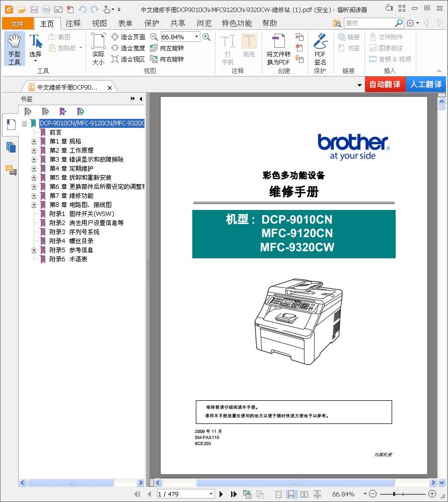
Task: Open the 附录4 螺丝目录 bookmark
Action: click(71, 241)
